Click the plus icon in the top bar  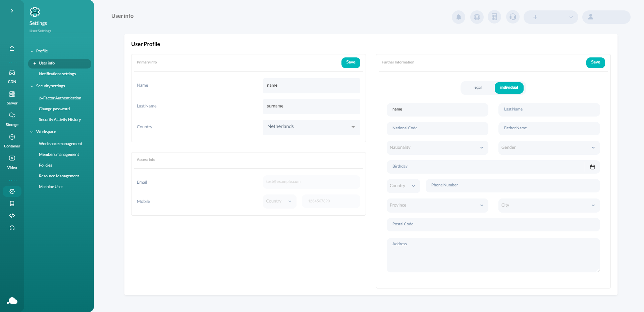(535, 17)
